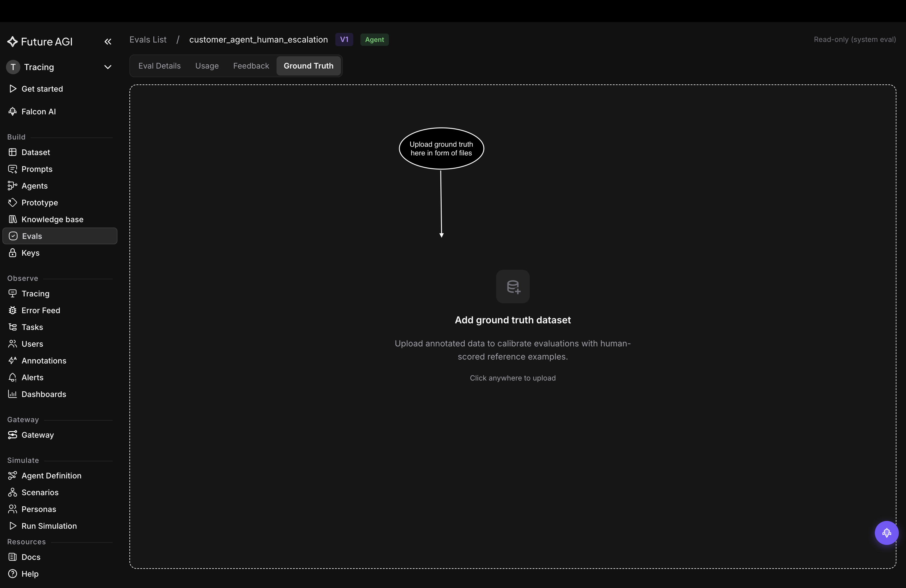906x588 pixels.
Task: Collapse the sidebar with the double chevron
Action: pos(108,42)
